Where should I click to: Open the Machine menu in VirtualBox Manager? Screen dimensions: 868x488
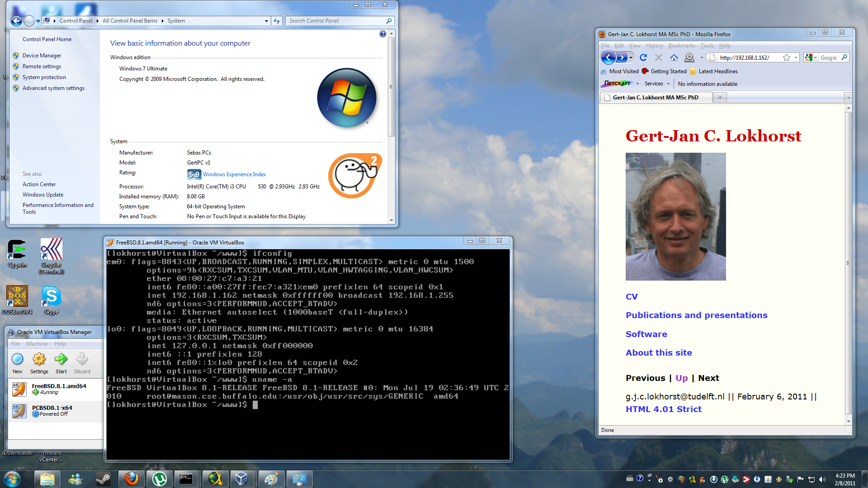tap(37, 344)
